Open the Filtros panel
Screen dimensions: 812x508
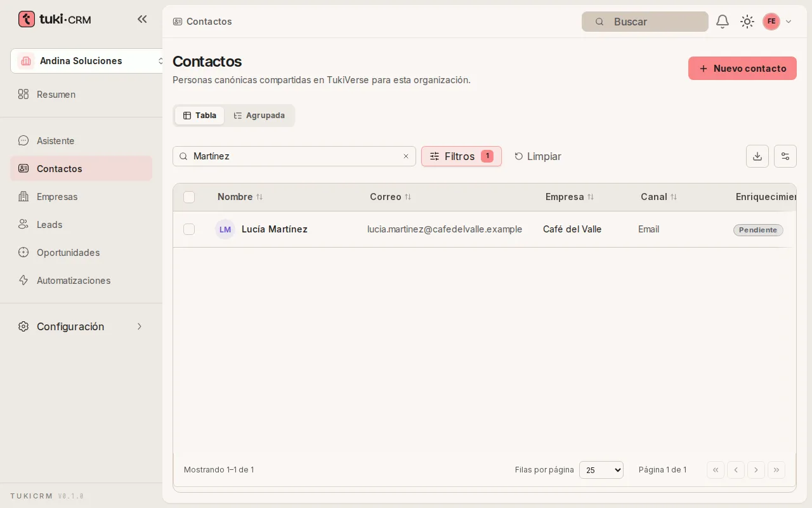point(461,156)
